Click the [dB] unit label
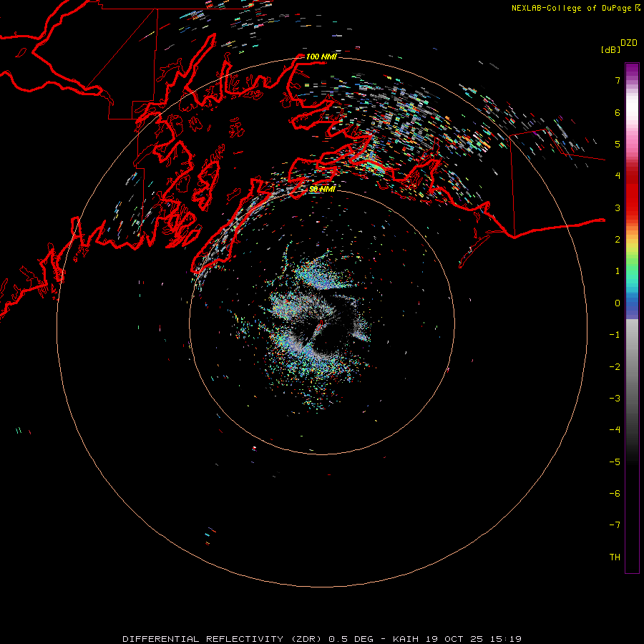This screenshot has width=644, height=644. (610, 49)
